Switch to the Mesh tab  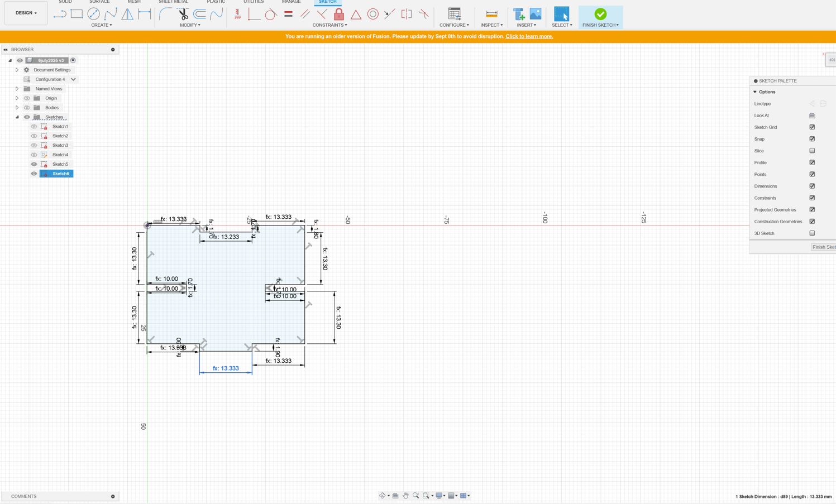134,2
